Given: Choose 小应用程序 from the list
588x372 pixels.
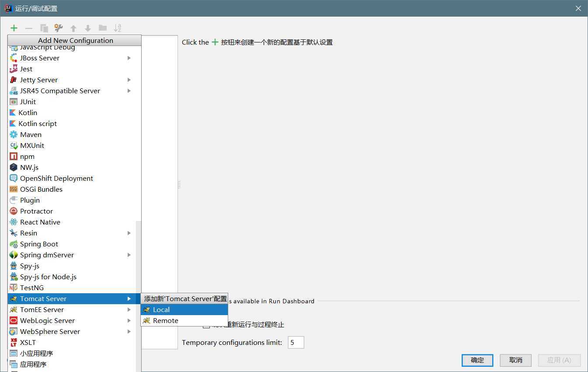Looking at the screenshot, I should point(72,353).
